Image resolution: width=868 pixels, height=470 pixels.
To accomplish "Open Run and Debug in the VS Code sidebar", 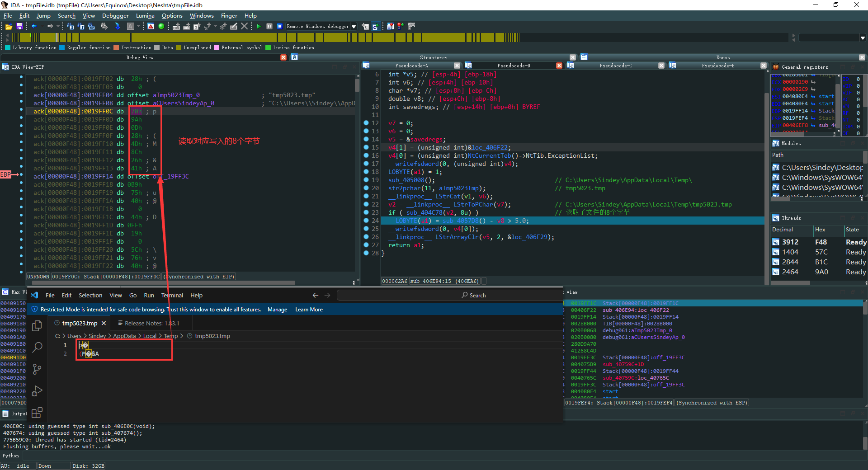I will [x=37, y=391].
